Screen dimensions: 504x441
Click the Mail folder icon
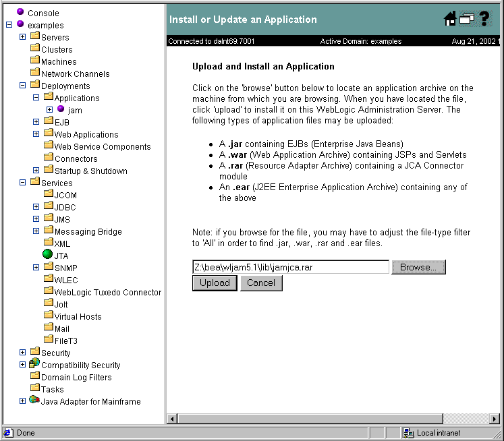click(x=48, y=327)
